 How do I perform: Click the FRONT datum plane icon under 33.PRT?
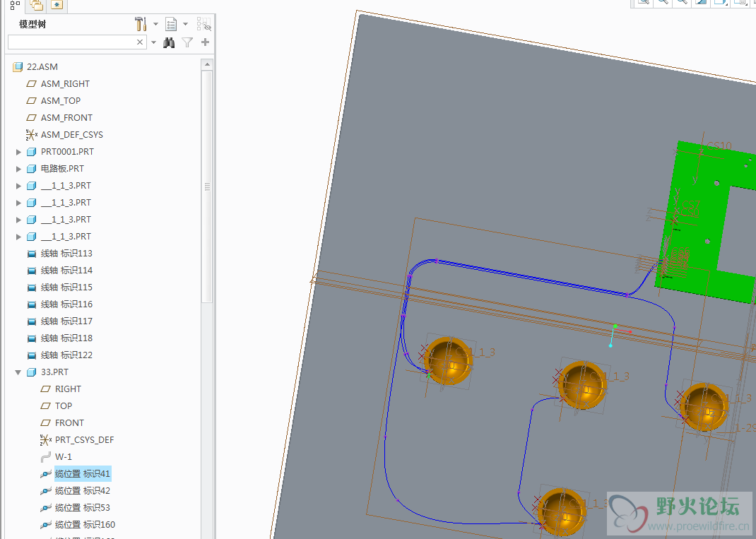pos(45,423)
